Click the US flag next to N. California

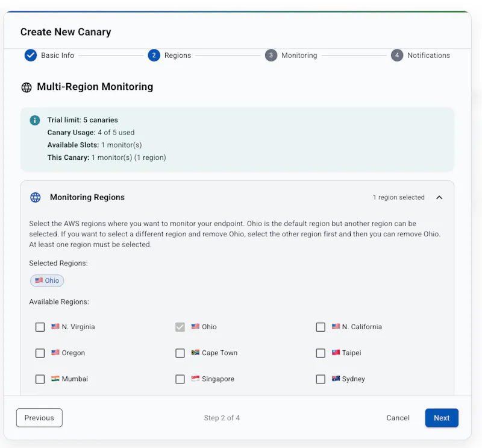336,326
